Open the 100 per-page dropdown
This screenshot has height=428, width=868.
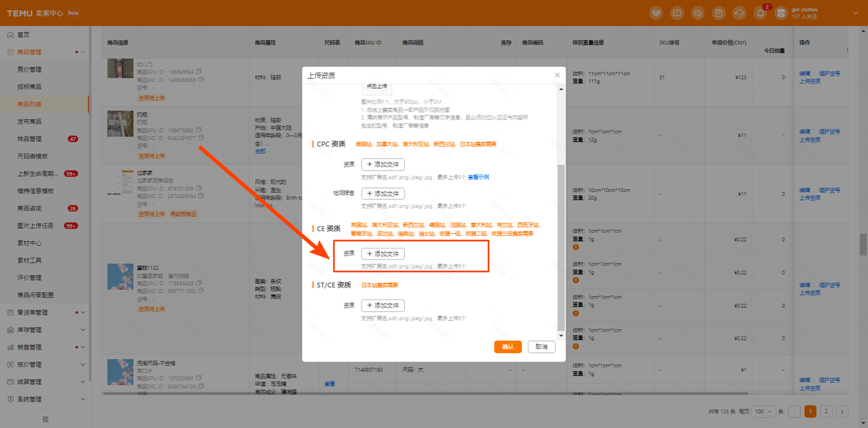(764, 412)
